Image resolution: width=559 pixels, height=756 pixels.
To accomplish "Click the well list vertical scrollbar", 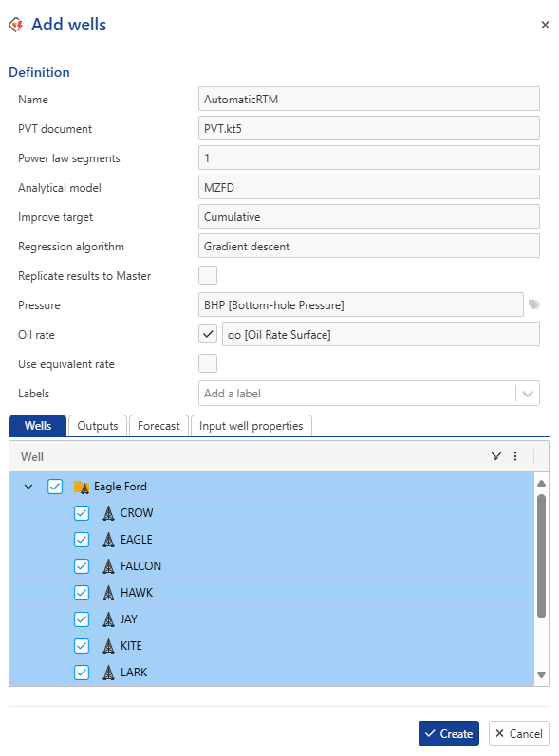I will tap(541, 556).
